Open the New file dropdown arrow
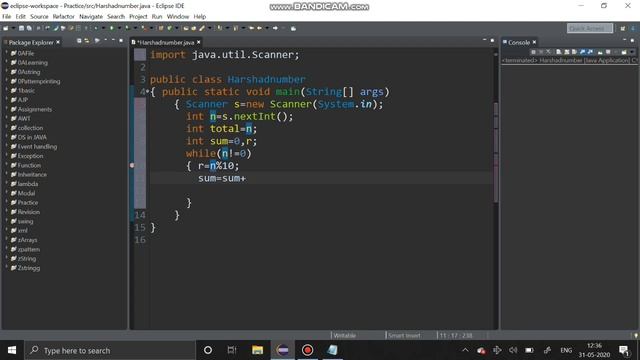 click(13, 28)
